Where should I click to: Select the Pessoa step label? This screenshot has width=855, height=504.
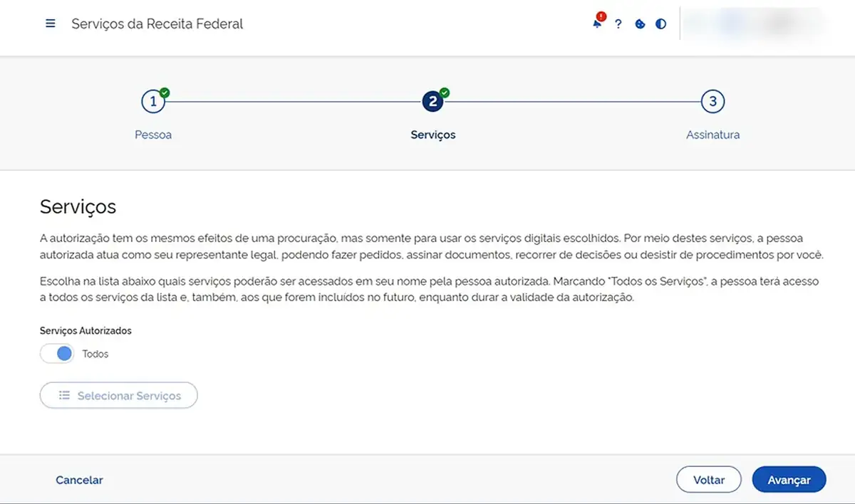153,135
